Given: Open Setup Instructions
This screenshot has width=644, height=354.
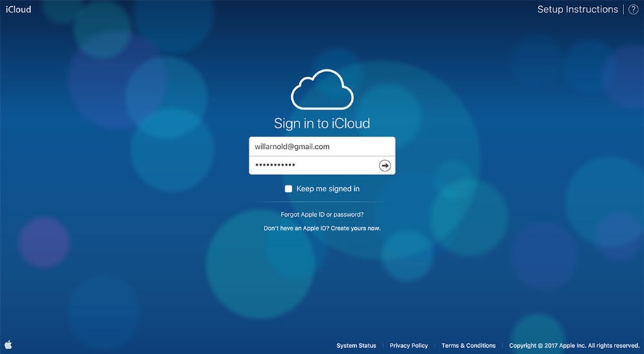Looking at the screenshot, I should point(577,10).
